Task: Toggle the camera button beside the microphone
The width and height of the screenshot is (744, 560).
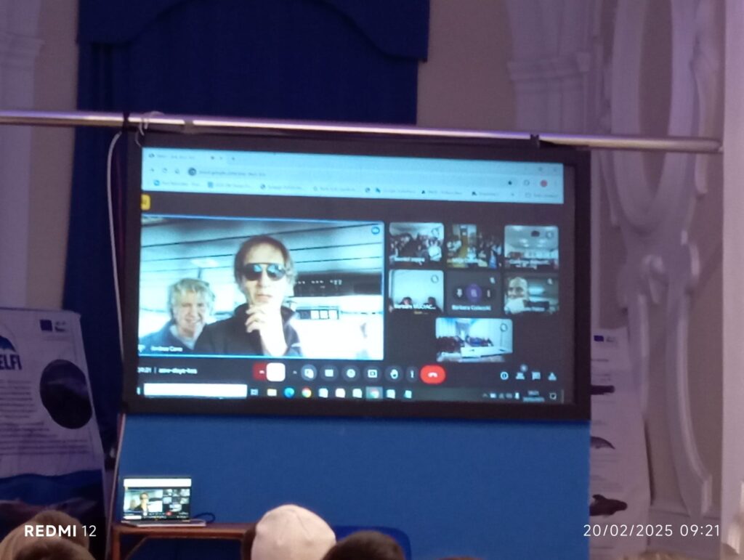Action: [x=276, y=372]
